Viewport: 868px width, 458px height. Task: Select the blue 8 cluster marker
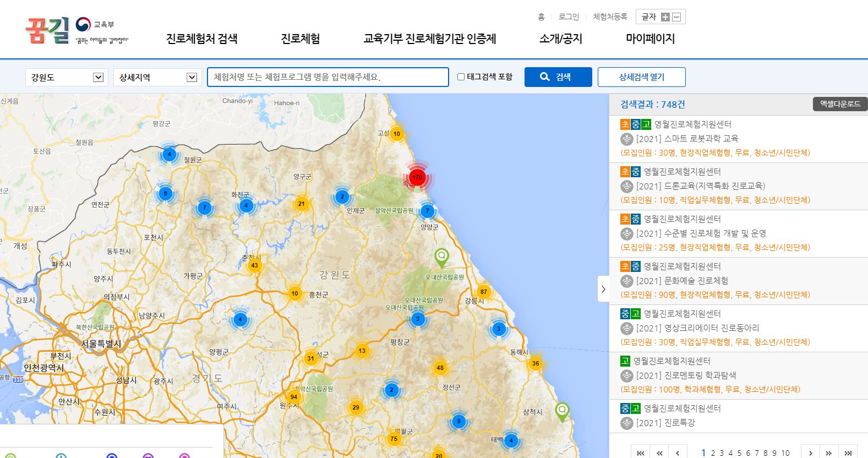165,193
